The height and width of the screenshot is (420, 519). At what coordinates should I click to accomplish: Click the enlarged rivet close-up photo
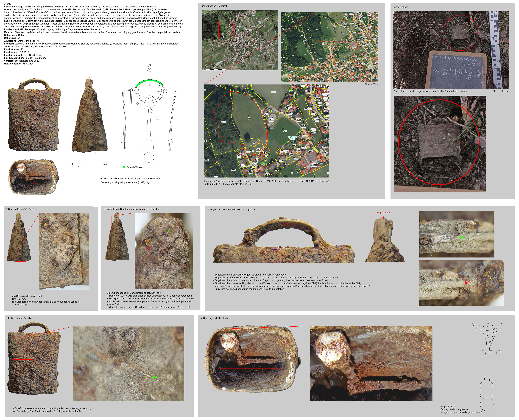click(x=64, y=252)
